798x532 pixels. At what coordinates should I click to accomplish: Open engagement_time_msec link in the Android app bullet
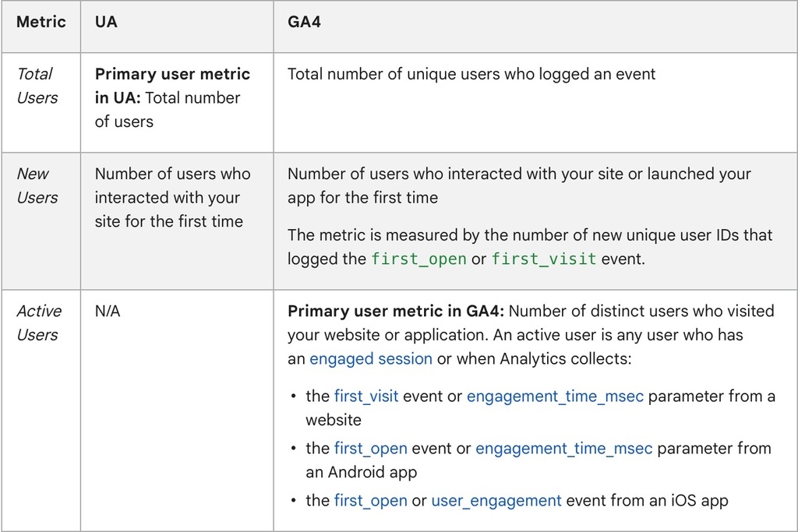(x=564, y=449)
